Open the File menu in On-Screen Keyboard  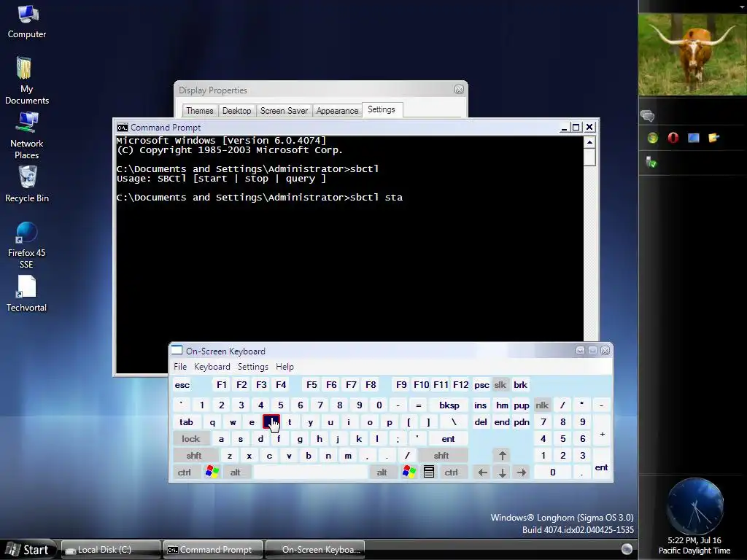(180, 367)
